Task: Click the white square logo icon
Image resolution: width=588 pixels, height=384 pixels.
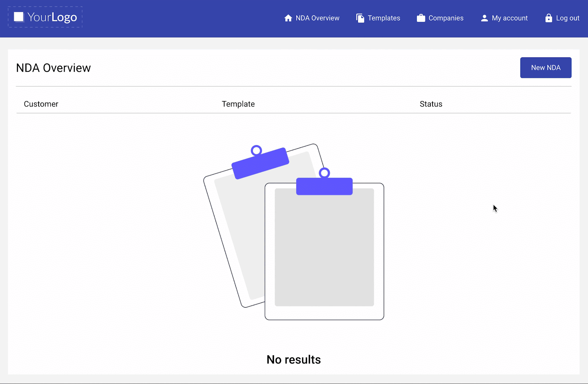Action: [19, 17]
